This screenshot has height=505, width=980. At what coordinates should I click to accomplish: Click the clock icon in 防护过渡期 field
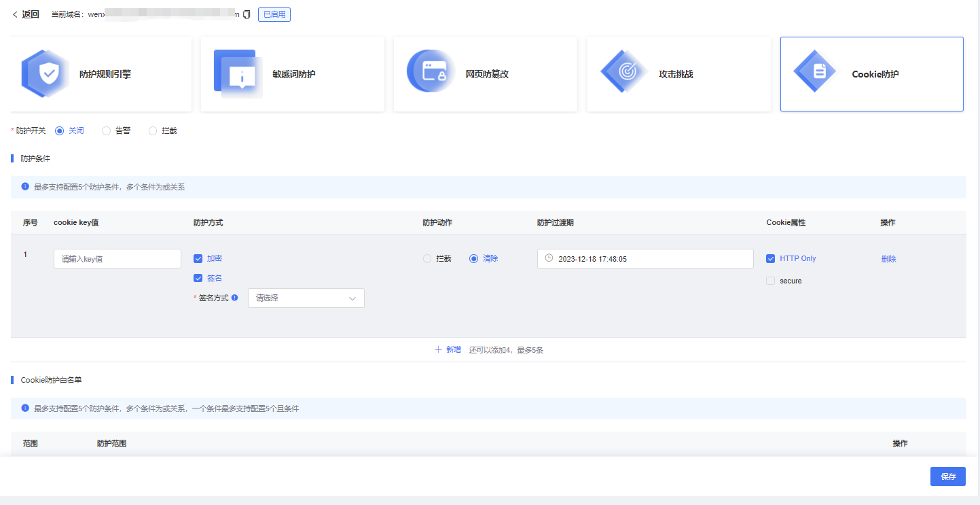549,258
